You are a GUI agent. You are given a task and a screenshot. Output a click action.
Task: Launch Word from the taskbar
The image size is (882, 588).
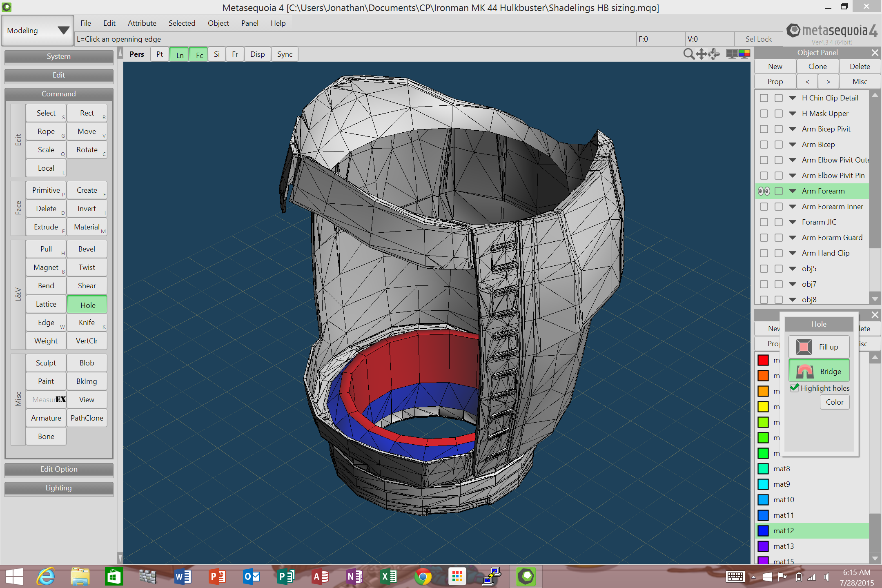(x=183, y=577)
